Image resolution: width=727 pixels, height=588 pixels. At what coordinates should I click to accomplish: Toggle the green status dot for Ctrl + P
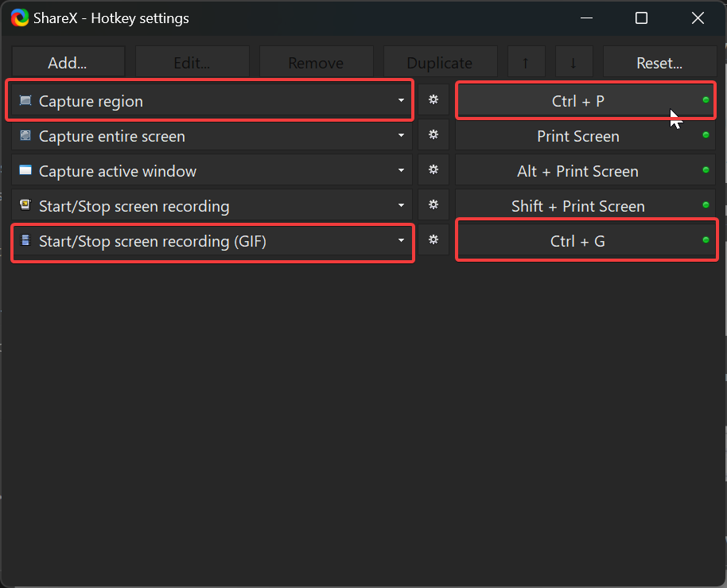tap(706, 100)
